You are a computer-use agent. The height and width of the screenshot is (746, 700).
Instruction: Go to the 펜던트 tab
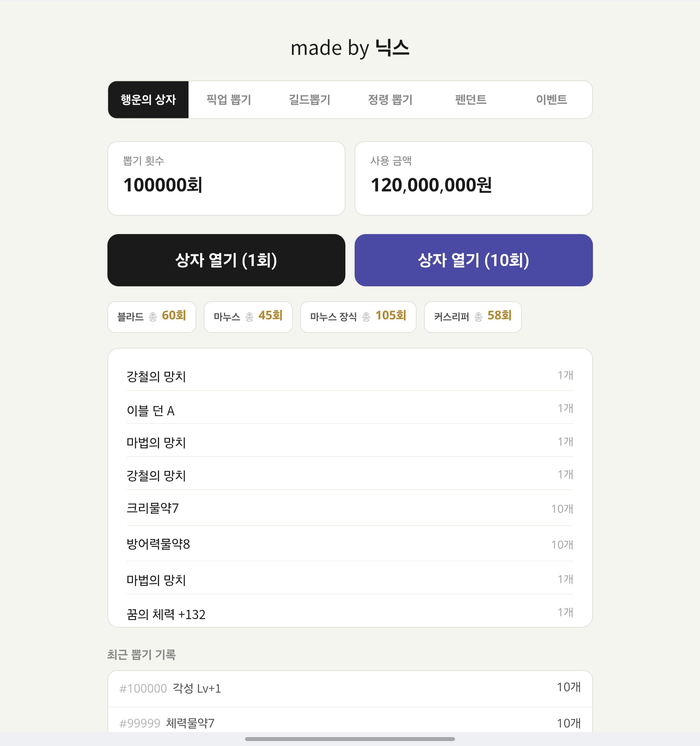coord(471,100)
